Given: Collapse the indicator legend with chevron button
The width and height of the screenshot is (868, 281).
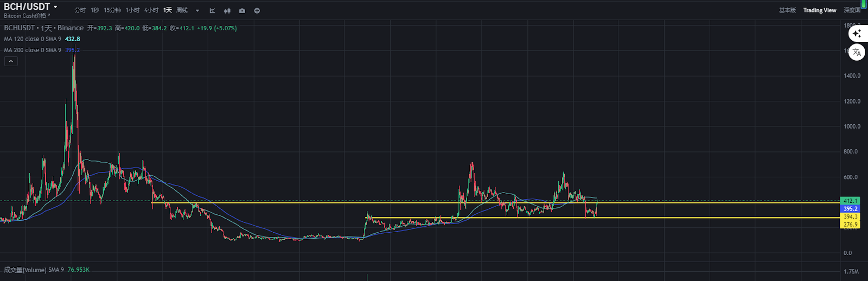Looking at the screenshot, I should pos(11,61).
